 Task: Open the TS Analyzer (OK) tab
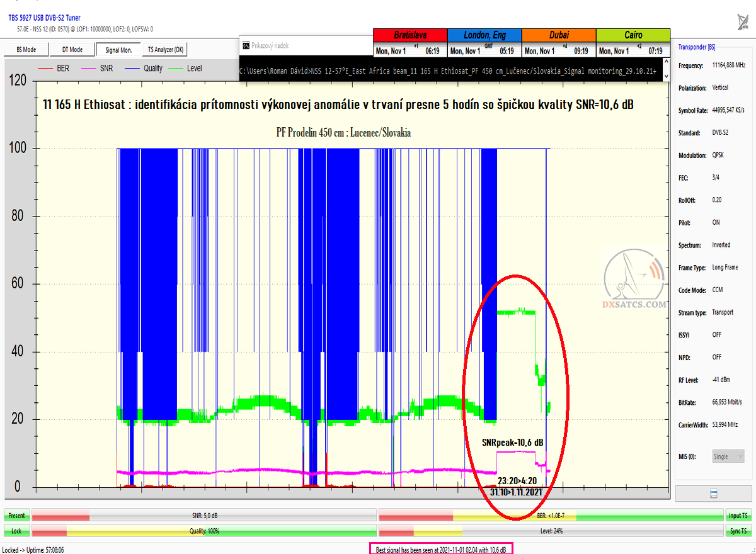[166, 50]
